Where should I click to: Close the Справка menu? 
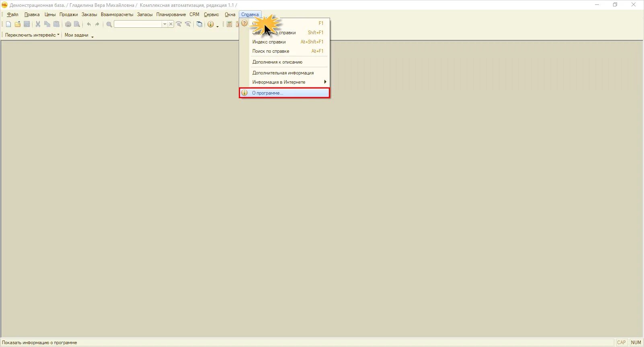[250, 14]
